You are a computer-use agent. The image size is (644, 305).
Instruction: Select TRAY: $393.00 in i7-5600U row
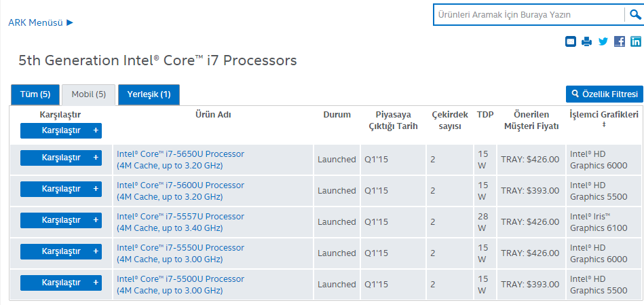point(530,191)
